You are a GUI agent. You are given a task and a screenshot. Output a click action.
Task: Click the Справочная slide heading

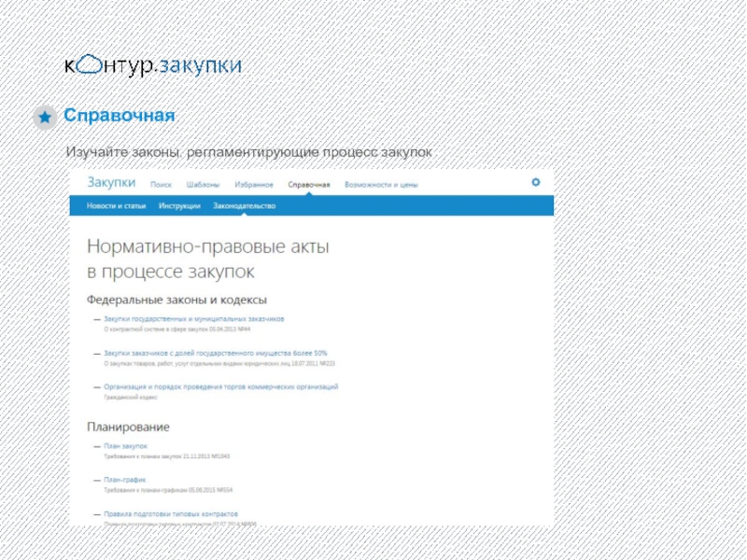coord(120,115)
